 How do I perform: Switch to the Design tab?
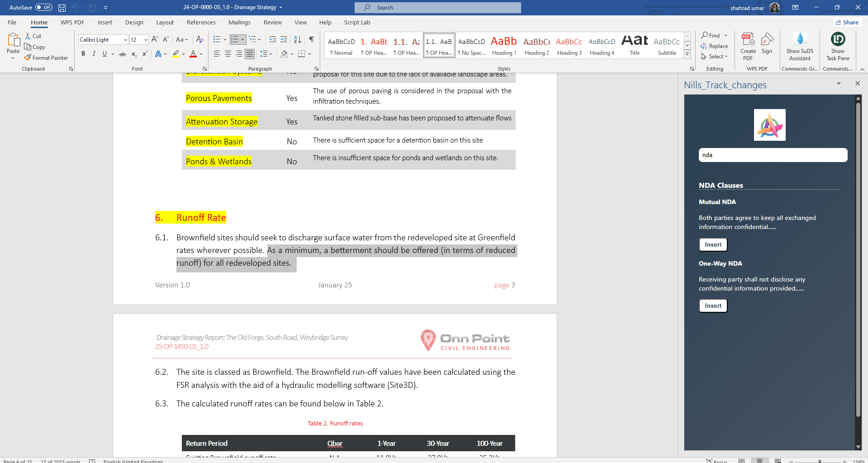134,22
